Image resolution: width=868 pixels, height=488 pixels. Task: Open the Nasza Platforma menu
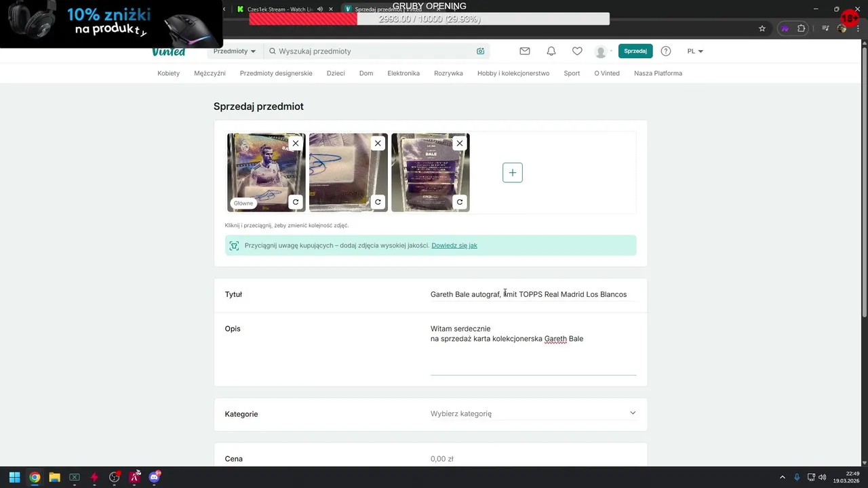(658, 73)
